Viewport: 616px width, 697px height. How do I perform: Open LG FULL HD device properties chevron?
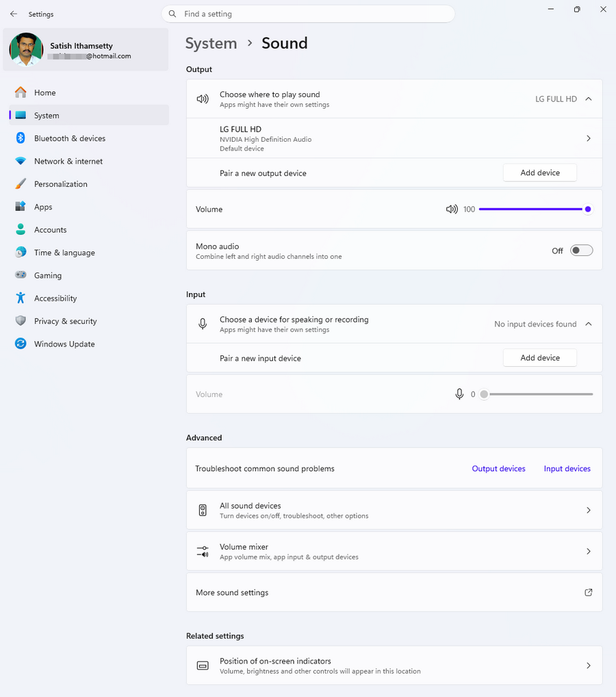[589, 138]
